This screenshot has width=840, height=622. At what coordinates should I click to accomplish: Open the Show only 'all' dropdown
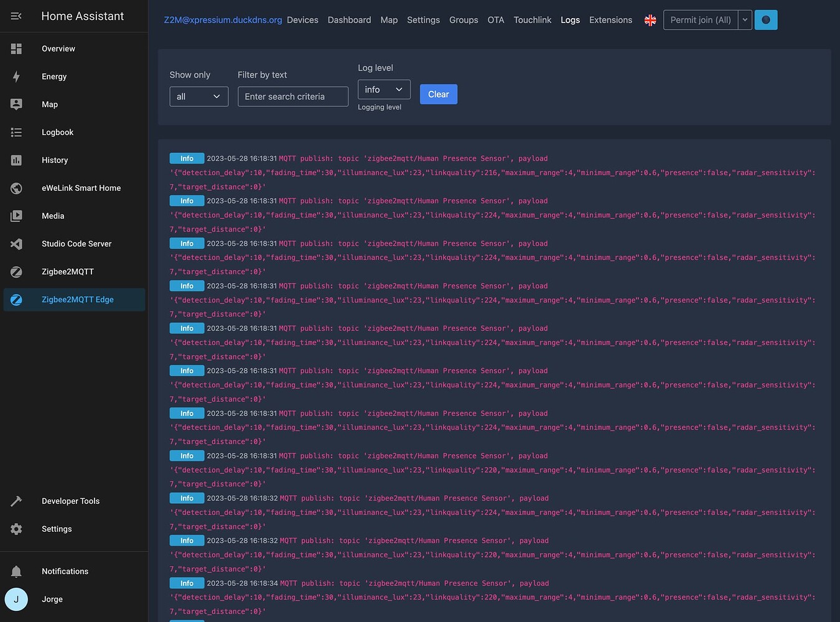point(199,96)
